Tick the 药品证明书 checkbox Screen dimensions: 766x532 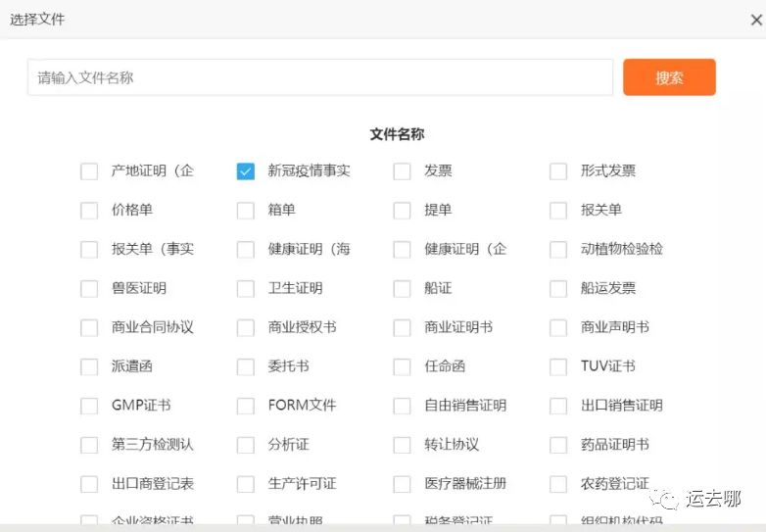click(x=558, y=446)
